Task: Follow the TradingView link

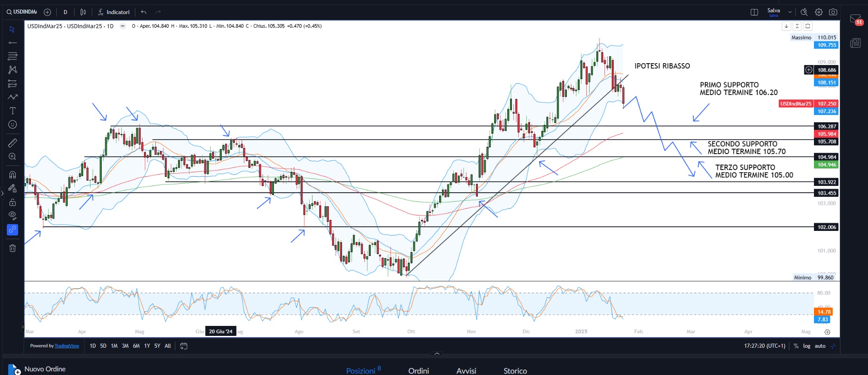Action: (67, 346)
